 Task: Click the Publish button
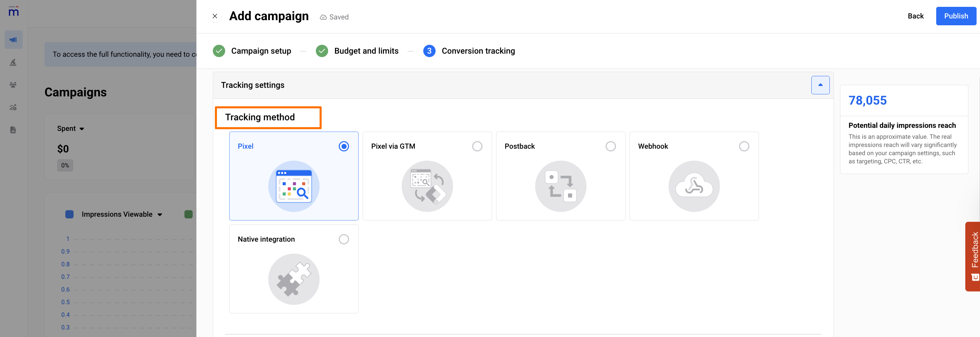click(x=955, y=16)
